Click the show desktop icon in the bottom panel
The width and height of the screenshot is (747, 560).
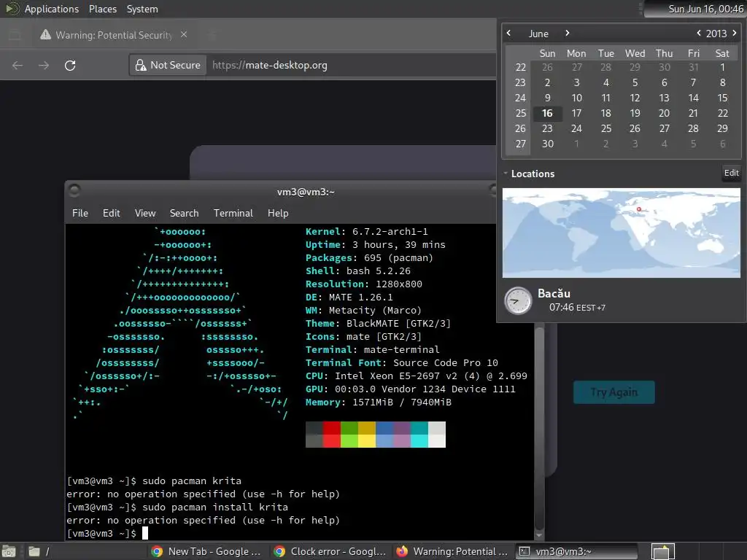click(x=9, y=551)
